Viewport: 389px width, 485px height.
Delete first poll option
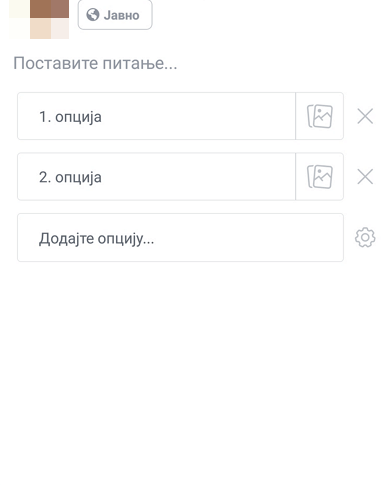click(x=365, y=116)
